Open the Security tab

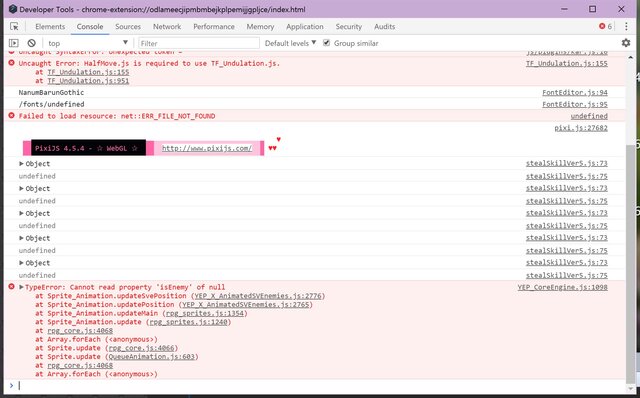349,27
